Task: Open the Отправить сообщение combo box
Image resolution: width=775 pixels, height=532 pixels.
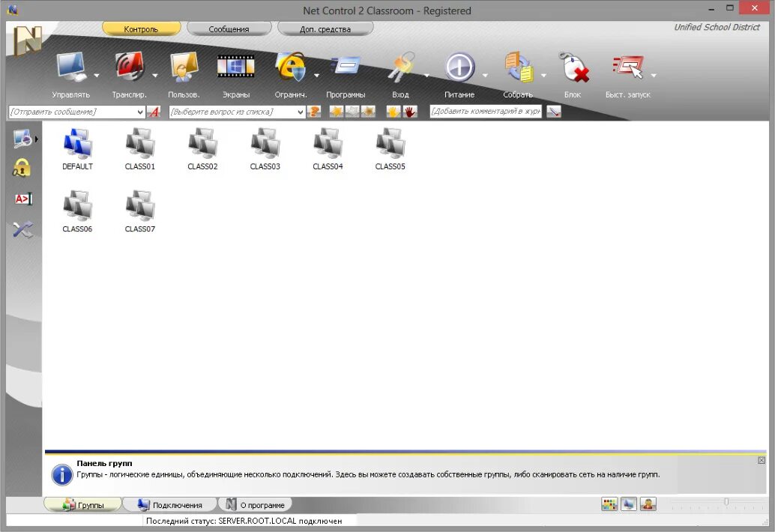Action: (76, 112)
